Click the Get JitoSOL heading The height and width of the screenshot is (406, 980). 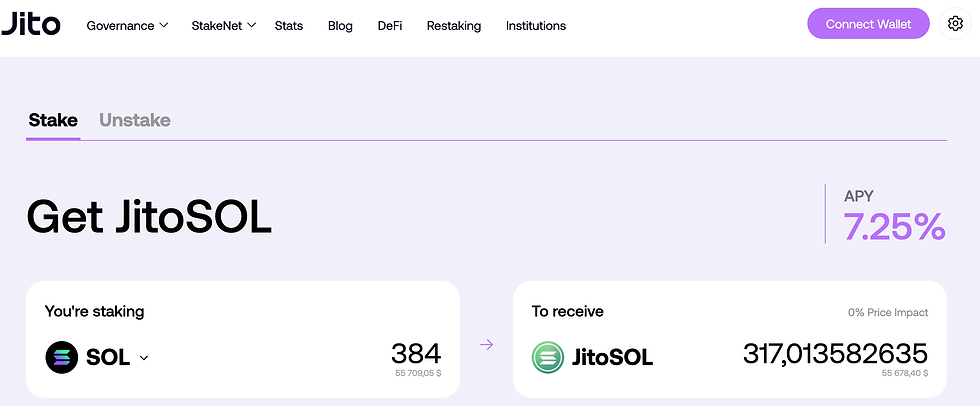[x=149, y=215]
